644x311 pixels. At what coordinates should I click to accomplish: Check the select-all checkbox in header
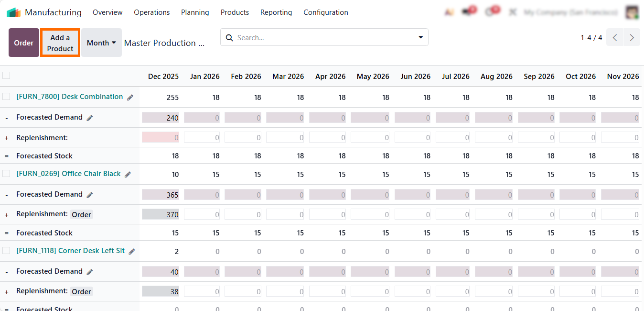6,75
